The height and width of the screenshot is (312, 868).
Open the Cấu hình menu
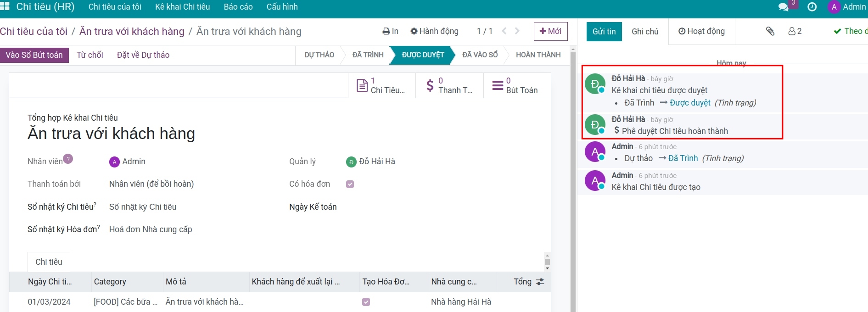(282, 7)
